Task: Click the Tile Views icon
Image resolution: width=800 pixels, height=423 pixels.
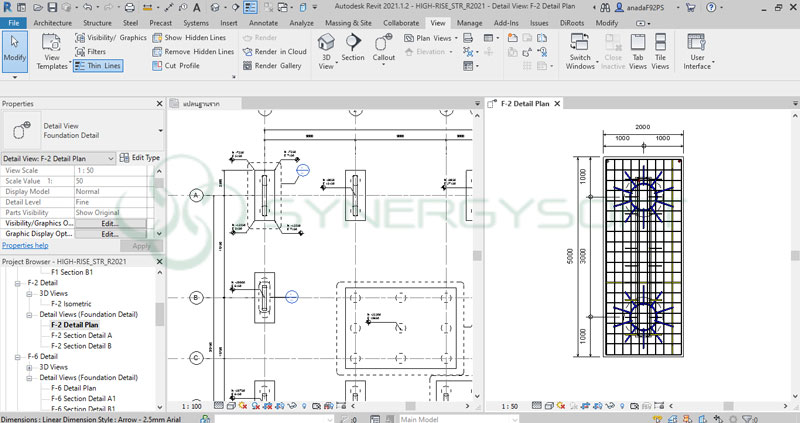Action: click(661, 50)
